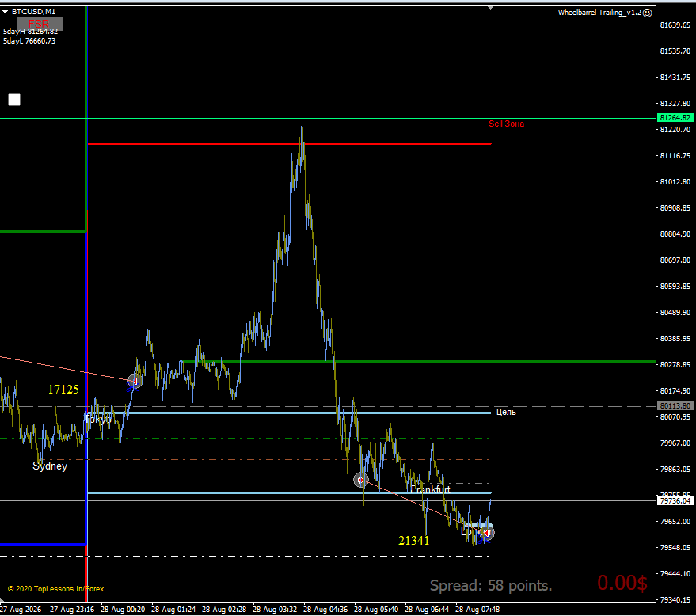
Task: Toggle the white square checkbox on chart
Action: [14, 100]
